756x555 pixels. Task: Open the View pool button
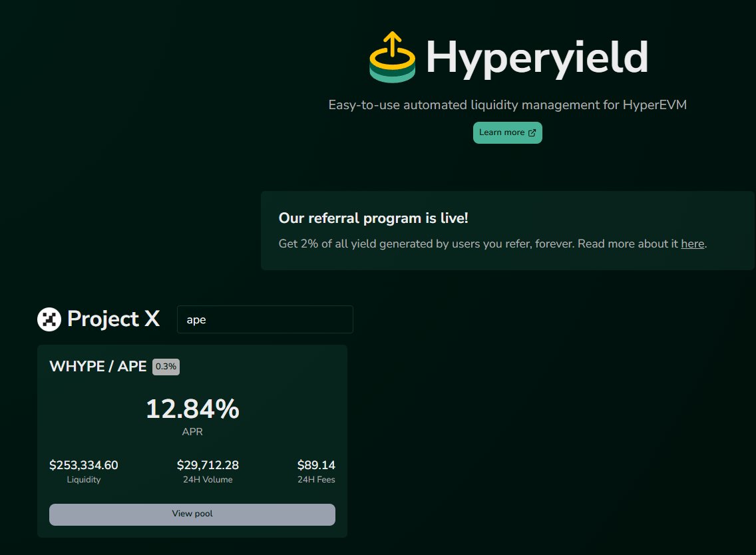click(x=192, y=514)
